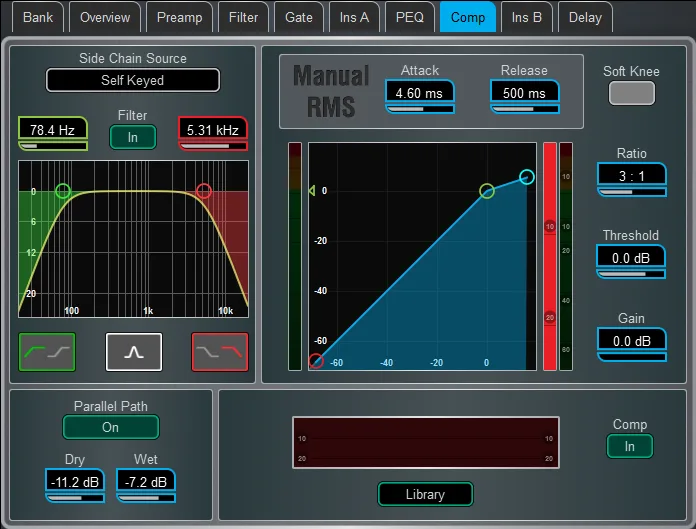Image resolution: width=696 pixels, height=529 pixels.
Task: Select the 78.4 Hz high-pass frequency box
Action: tap(53, 130)
